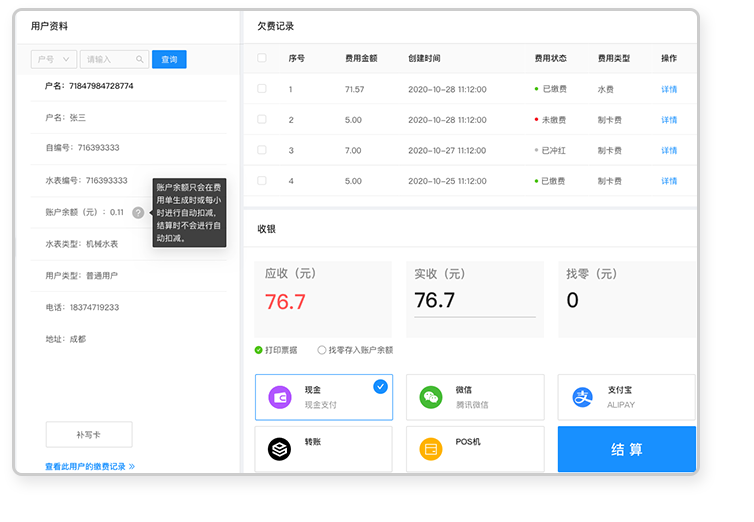The width and height of the screenshot is (754, 522).
Task: Click the 用户类型: 普通用户 line
Action: (81, 275)
